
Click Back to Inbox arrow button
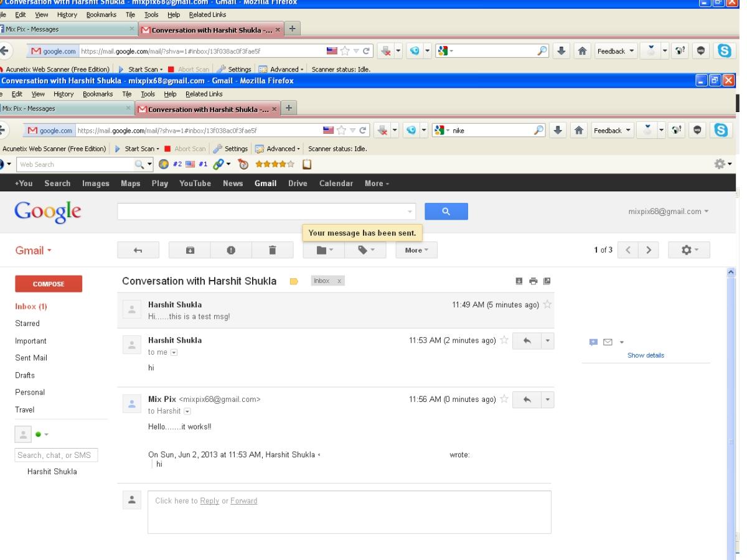point(138,250)
